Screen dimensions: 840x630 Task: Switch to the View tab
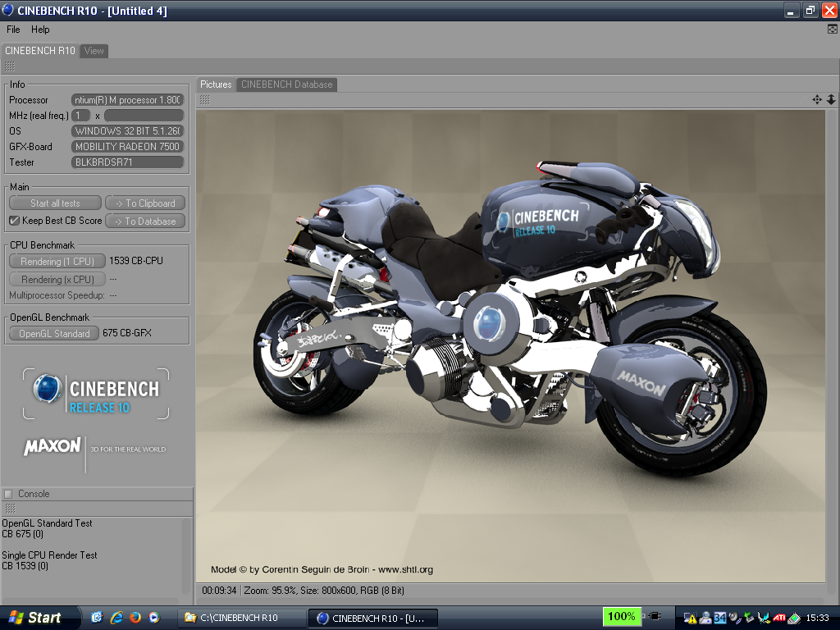94,51
